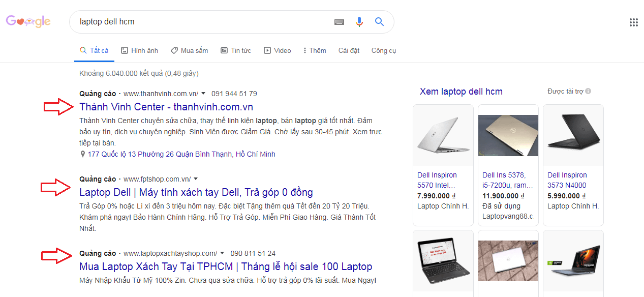The height and width of the screenshot is (297, 644).
Task: Click gold Dell Ins 5378 laptop image
Action: [x=508, y=135]
